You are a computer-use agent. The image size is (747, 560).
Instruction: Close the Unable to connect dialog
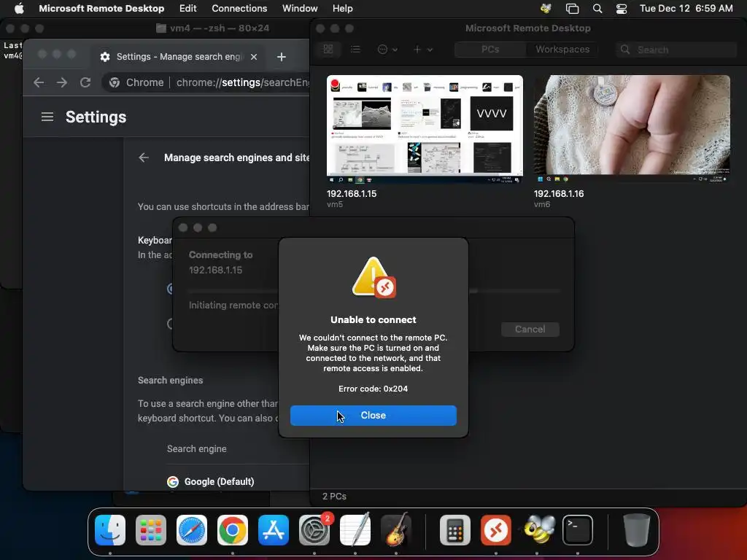click(373, 415)
